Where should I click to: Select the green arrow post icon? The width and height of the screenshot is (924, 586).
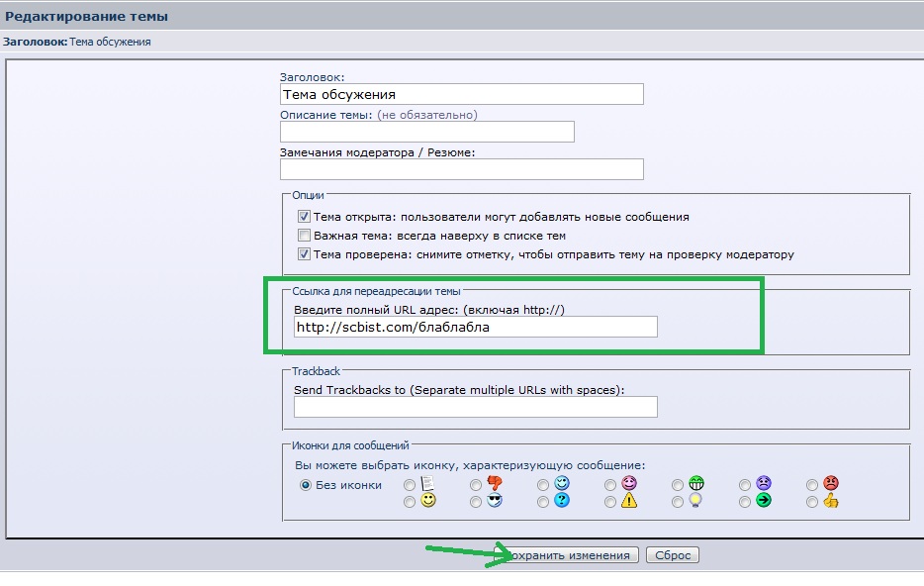pos(745,503)
